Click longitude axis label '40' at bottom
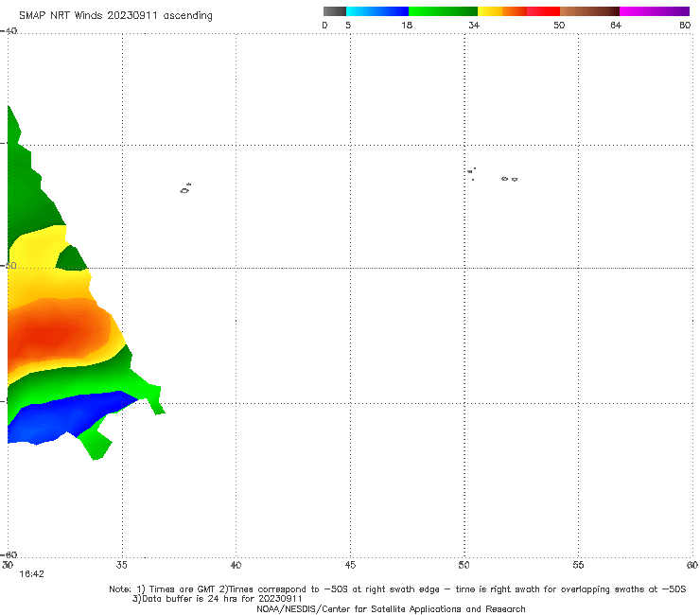 coord(236,566)
